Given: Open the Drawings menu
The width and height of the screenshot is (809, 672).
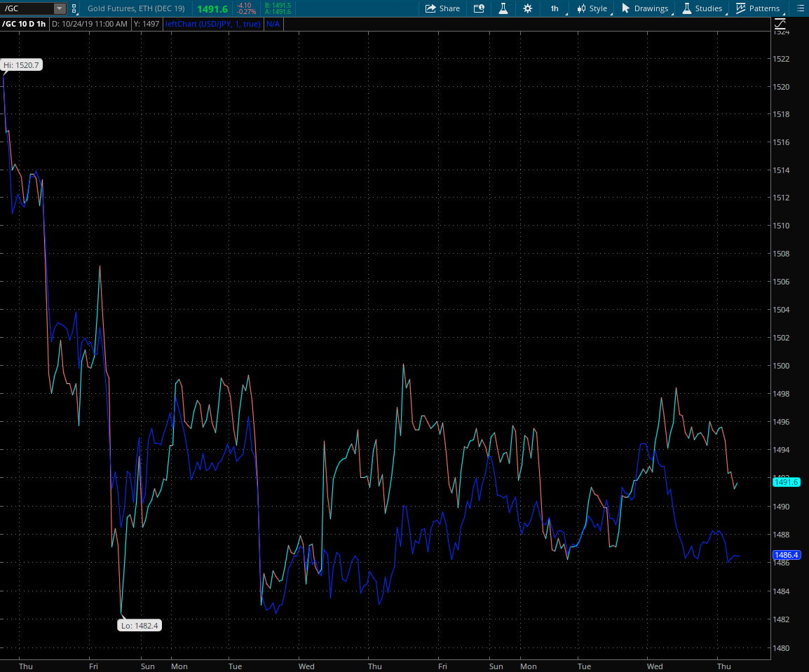Looking at the screenshot, I should pyautogui.click(x=645, y=8).
